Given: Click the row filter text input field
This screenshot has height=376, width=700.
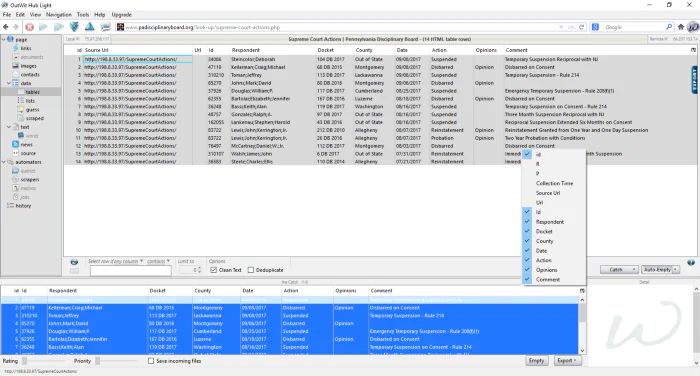Looking at the screenshot, I should (130, 271).
